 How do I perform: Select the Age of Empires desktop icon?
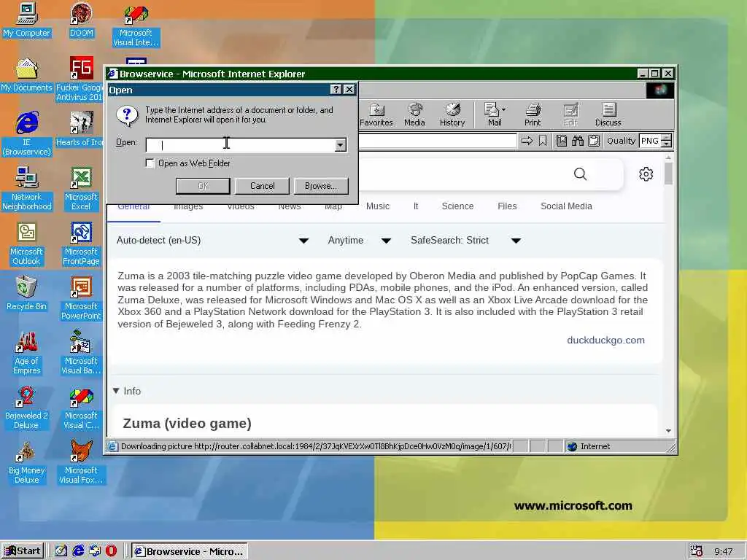tap(27, 354)
